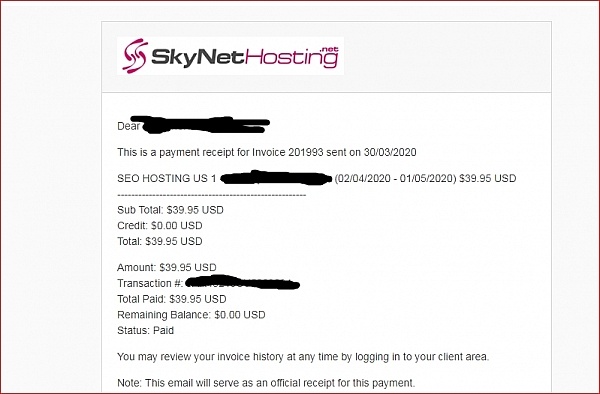Click the Credit: $0.00 USD line

pos(160,226)
